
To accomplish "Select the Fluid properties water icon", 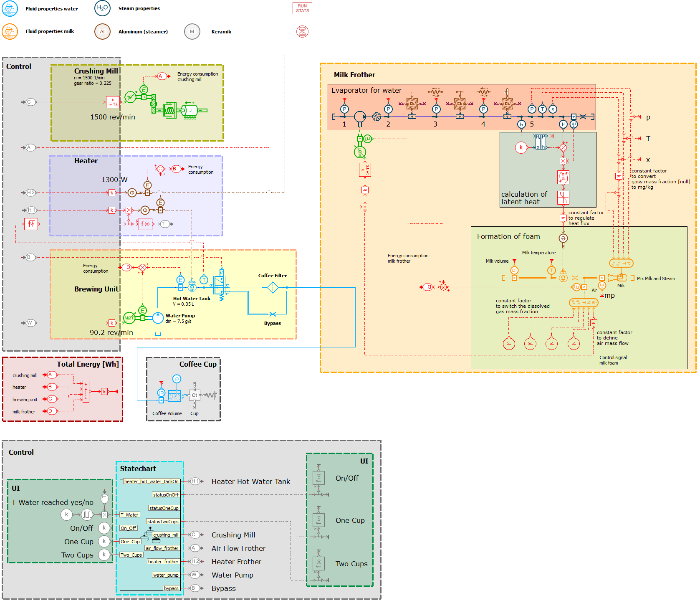I will coord(9,8).
